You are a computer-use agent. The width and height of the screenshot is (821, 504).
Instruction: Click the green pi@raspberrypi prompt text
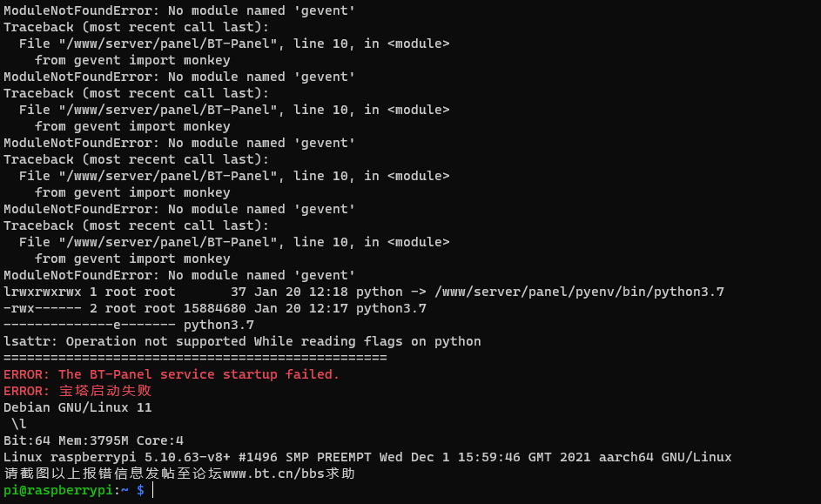point(58,490)
